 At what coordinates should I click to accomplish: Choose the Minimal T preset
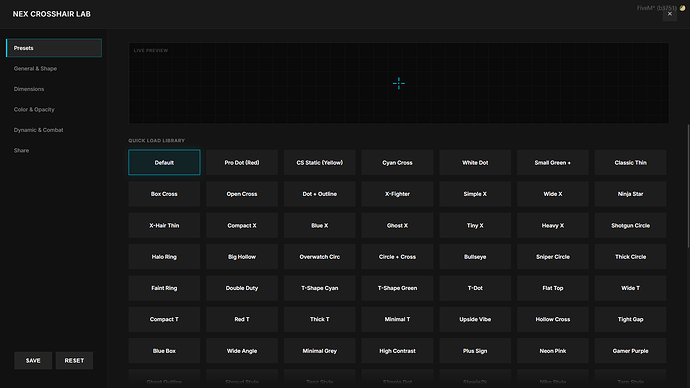pos(397,319)
